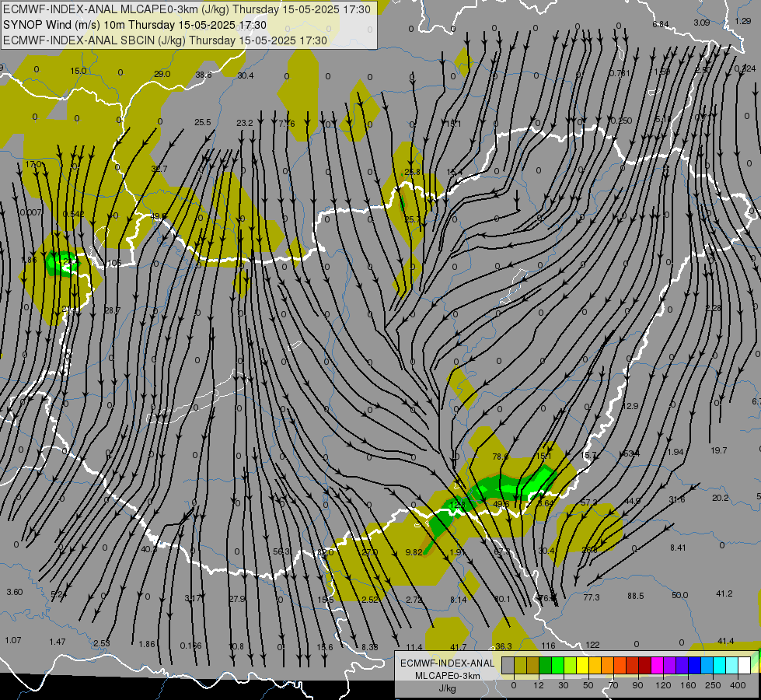
Task: Click the map value 1.47
Action: tap(58, 642)
